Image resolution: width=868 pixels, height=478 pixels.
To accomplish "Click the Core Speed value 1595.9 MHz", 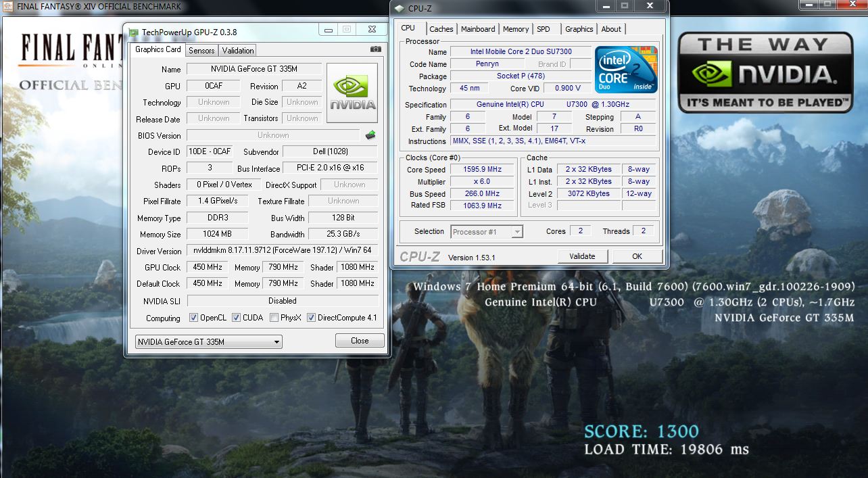I will [x=482, y=170].
